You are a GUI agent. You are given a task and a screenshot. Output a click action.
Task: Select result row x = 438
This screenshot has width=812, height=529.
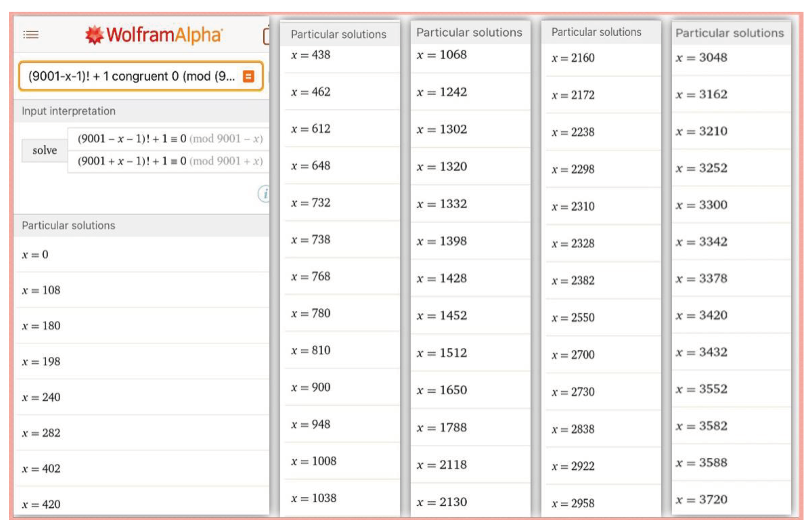[x=310, y=55]
